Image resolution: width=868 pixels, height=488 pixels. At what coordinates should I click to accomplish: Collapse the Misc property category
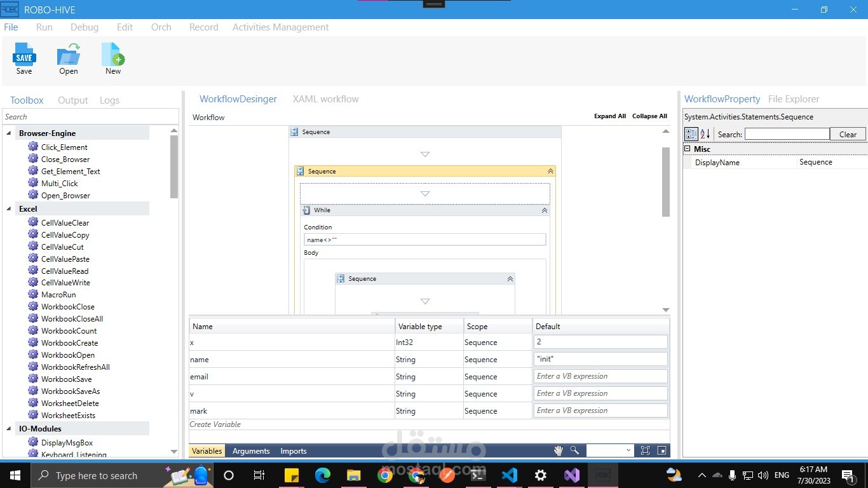687,149
